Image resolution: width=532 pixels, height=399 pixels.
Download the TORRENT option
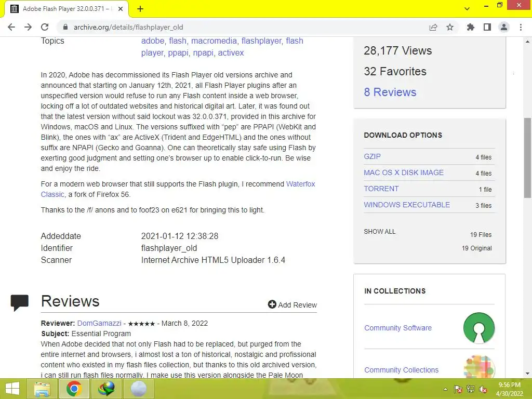tap(381, 189)
